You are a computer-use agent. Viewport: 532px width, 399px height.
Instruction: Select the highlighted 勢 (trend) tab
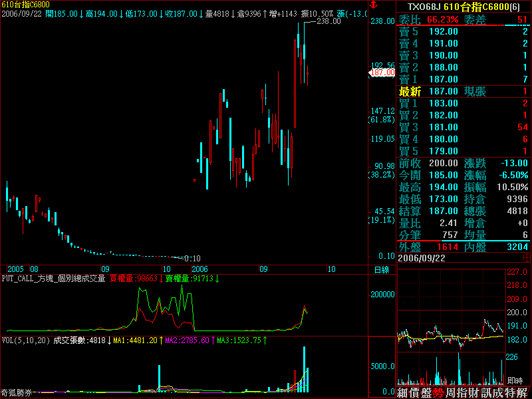(x=442, y=393)
